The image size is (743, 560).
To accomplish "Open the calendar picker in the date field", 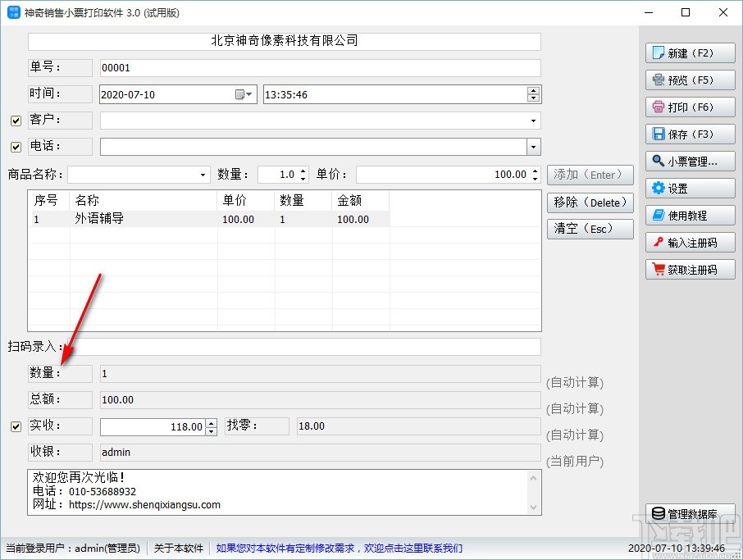I will click(244, 94).
